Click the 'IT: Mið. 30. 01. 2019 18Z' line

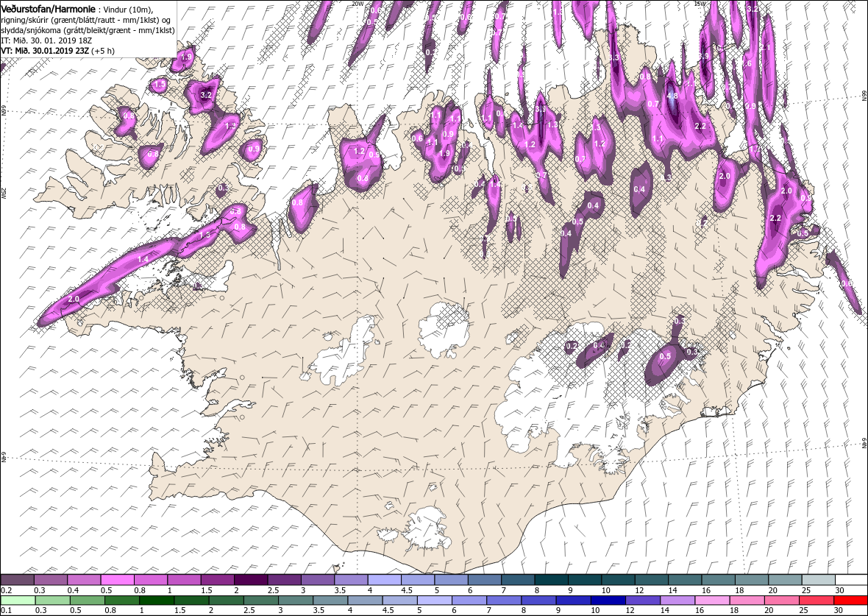coord(46,40)
